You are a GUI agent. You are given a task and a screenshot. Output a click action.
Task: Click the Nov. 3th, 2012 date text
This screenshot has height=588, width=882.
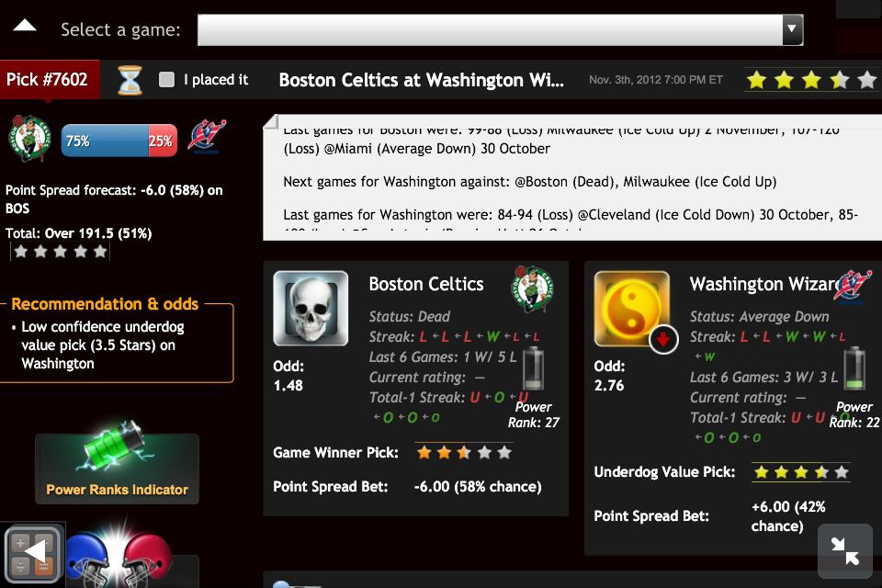pos(656,80)
